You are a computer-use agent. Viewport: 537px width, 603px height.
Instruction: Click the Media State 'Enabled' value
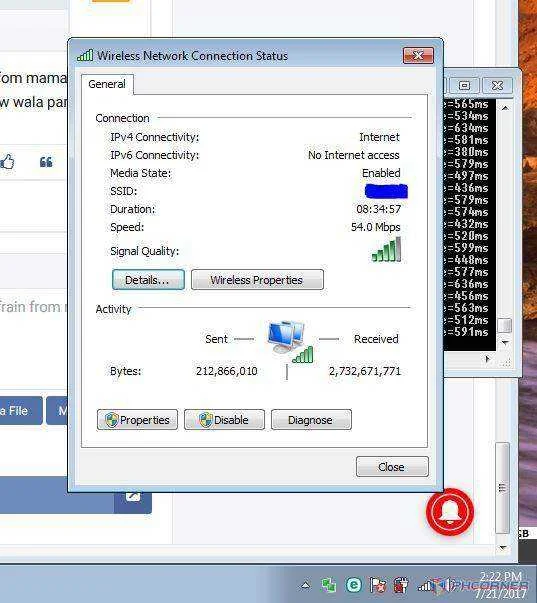(381, 173)
